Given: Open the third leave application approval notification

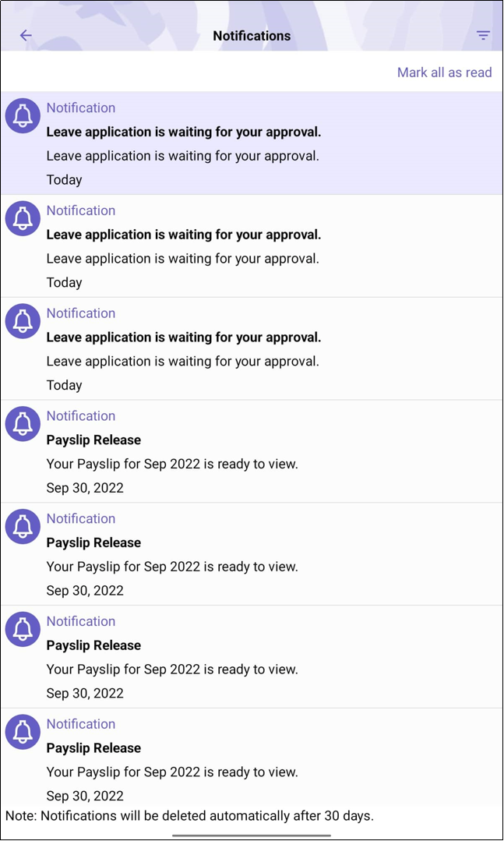Looking at the screenshot, I should (252, 348).
